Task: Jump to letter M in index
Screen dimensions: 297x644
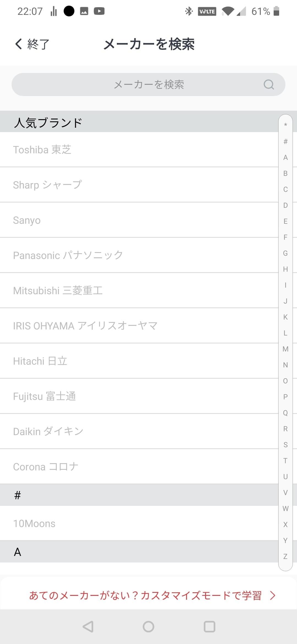Action: pos(285,349)
